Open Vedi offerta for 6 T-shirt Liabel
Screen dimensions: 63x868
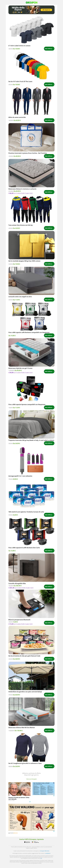click(x=49, y=49)
